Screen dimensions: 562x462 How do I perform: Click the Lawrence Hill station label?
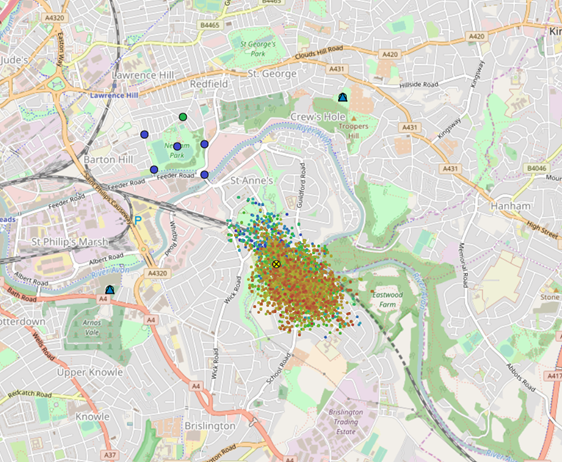click(x=114, y=95)
